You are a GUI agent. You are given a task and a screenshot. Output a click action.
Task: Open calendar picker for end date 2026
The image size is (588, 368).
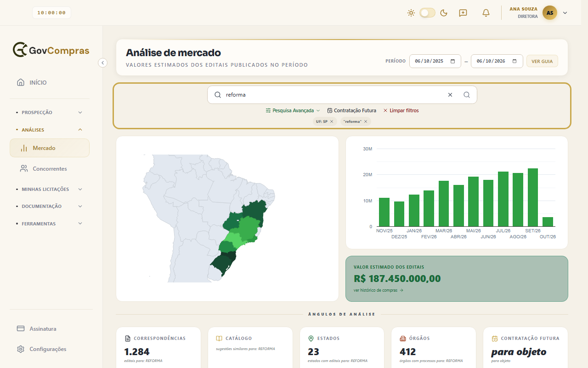coord(514,61)
